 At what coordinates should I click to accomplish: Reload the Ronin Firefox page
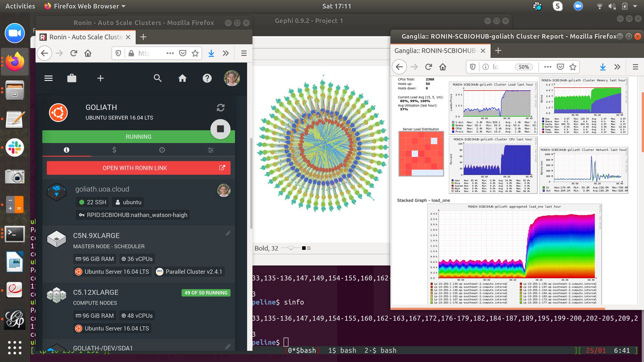[x=74, y=53]
